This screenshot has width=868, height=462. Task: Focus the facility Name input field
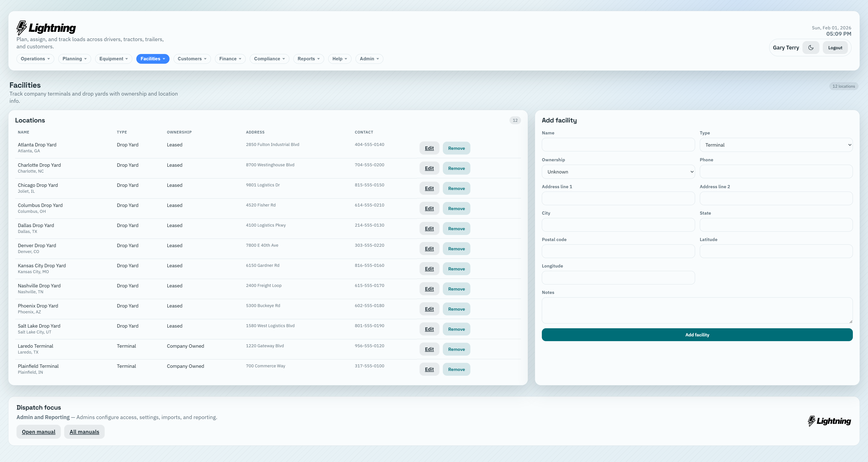tap(618, 145)
